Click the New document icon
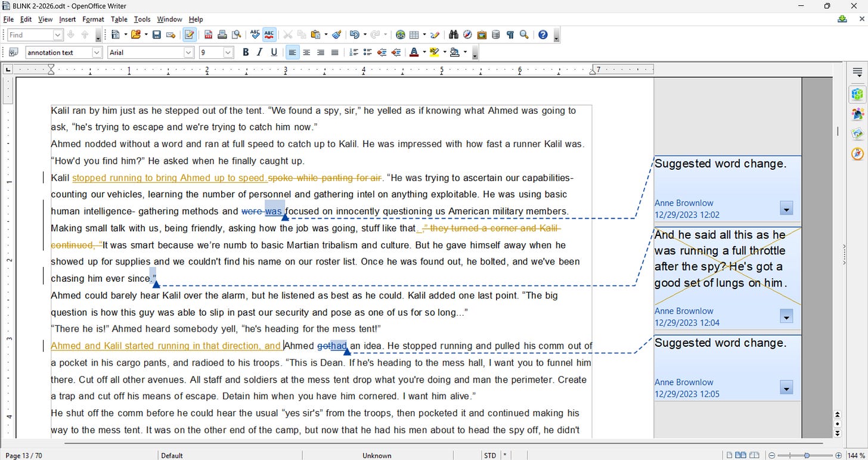Image resolution: width=868 pixels, height=460 pixels. pos(116,35)
